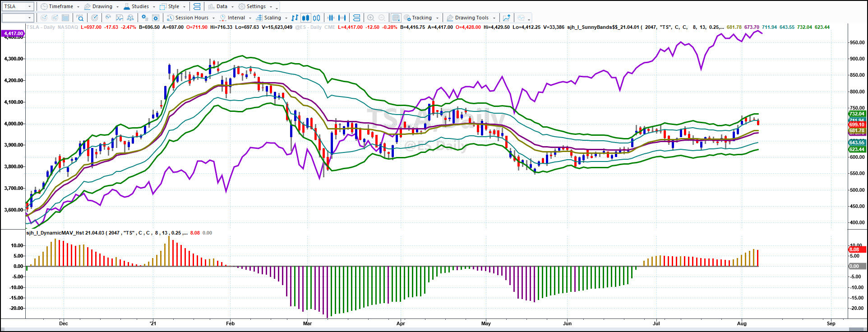Click the radar target icon
868x332 pixels.
[x=94, y=18]
